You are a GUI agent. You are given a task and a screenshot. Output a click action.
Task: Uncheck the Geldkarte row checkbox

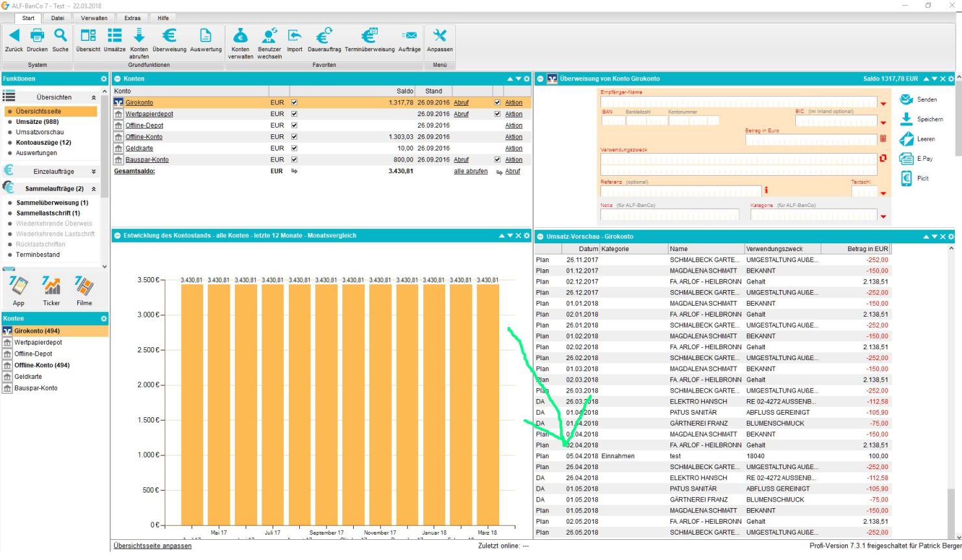click(x=294, y=148)
